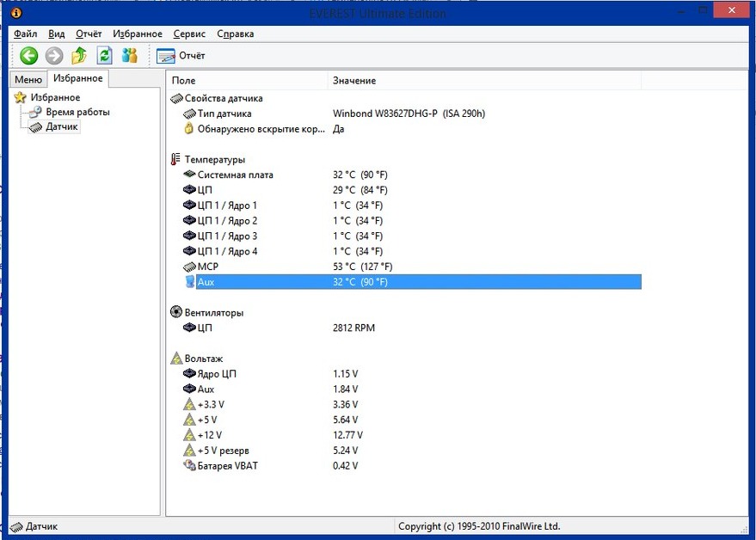Select Время работы in favorites tree
The height and width of the screenshot is (540, 756).
tap(77, 113)
